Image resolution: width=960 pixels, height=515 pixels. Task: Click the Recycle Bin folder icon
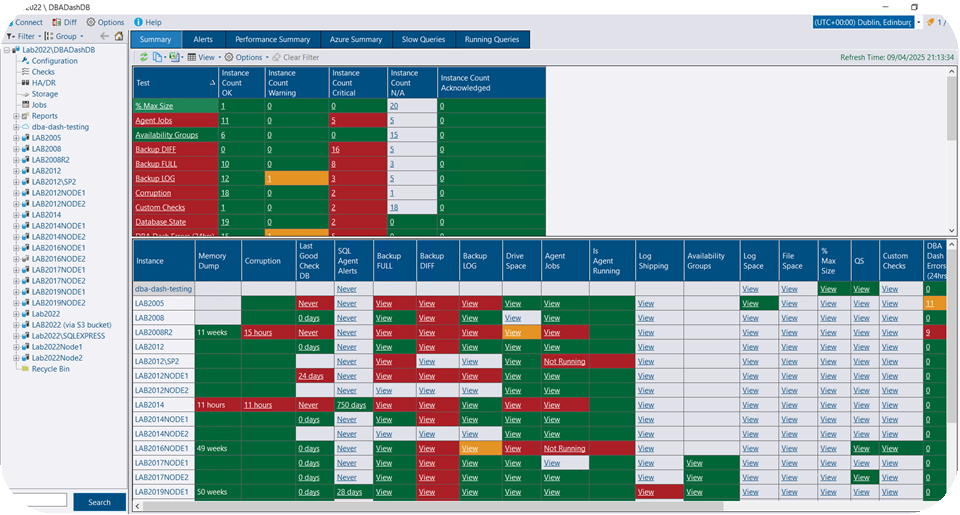[x=25, y=369]
